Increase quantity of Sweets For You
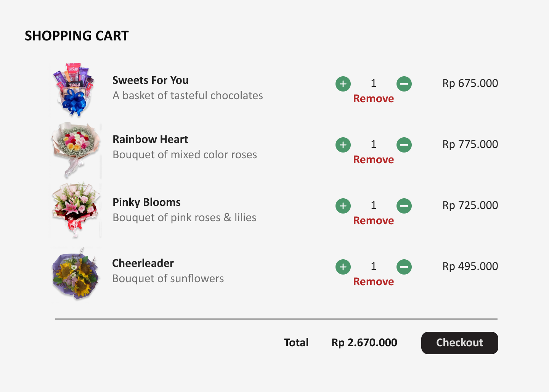This screenshot has width=549, height=392. 343,84
